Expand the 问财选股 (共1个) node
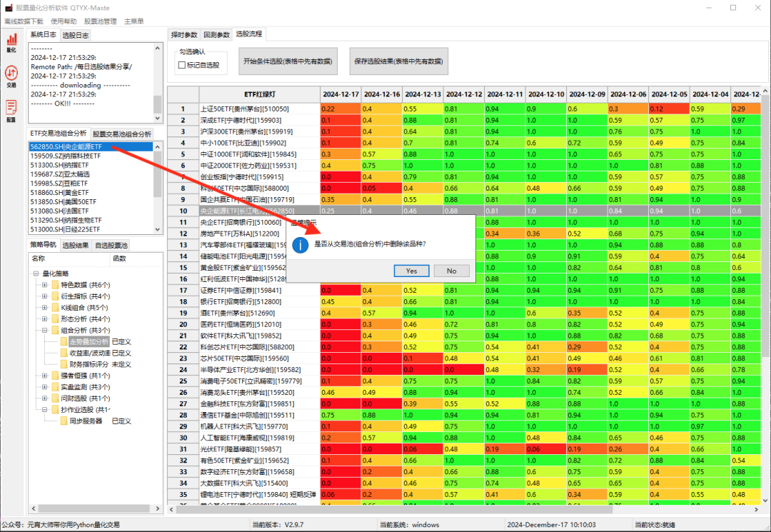Screen dimensions: 771x532 [45, 398]
